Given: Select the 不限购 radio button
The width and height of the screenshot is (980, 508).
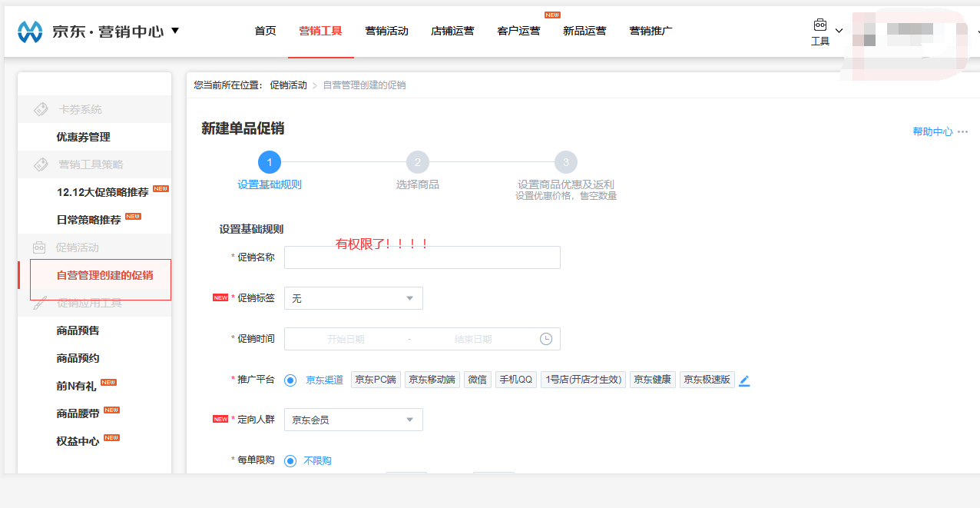Looking at the screenshot, I should coord(290,461).
